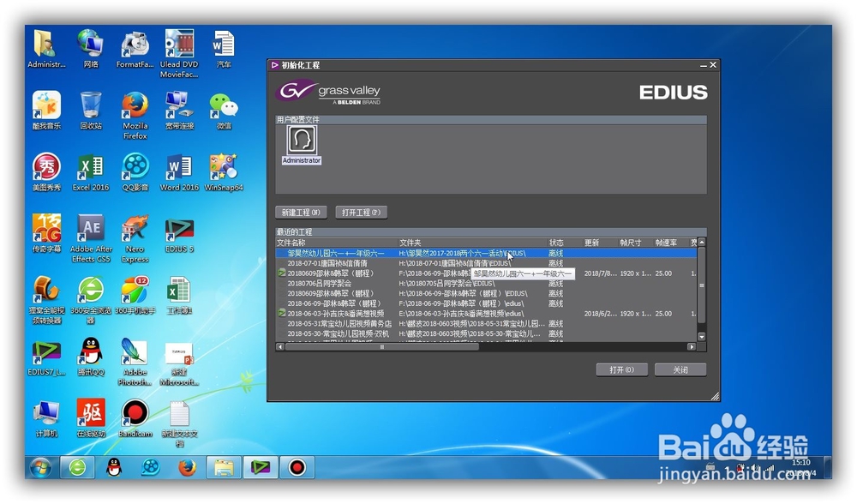Sort list by 状态 column header

click(x=565, y=243)
